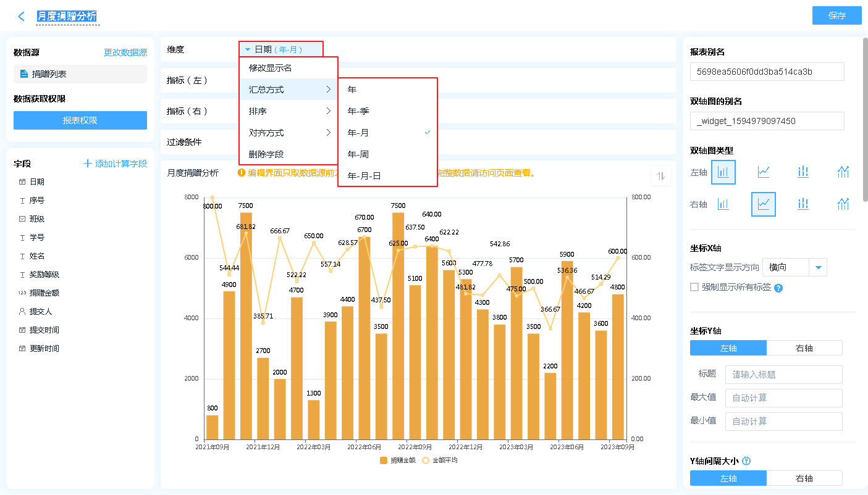Click the 最大值 input field
Screen dimensions: 868x495
click(x=783, y=398)
